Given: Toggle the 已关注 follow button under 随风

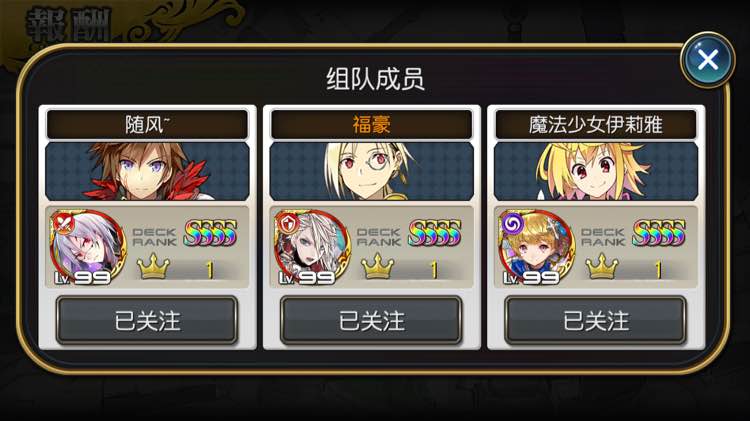Looking at the screenshot, I should pyautogui.click(x=147, y=320).
